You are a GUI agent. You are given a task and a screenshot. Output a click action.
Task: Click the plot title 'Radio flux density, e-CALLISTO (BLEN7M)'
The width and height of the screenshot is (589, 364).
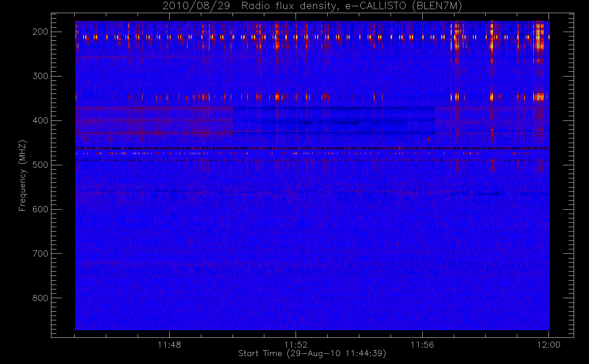tap(352, 6)
